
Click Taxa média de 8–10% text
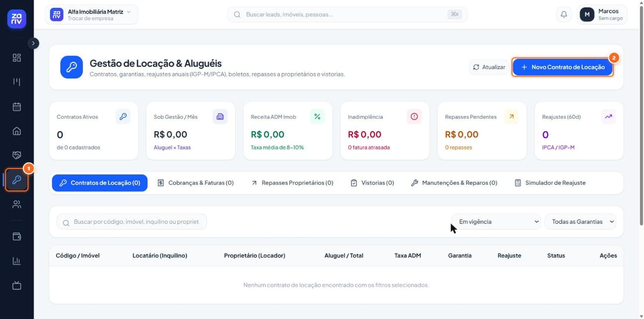pyautogui.click(x=277, y=148)
